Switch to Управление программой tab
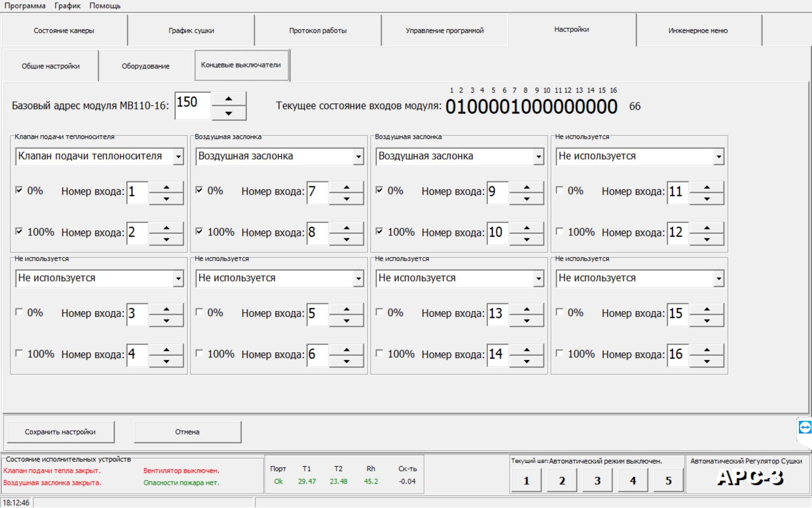The width and height of the screenshot is (812, 508). click(444, 30)
